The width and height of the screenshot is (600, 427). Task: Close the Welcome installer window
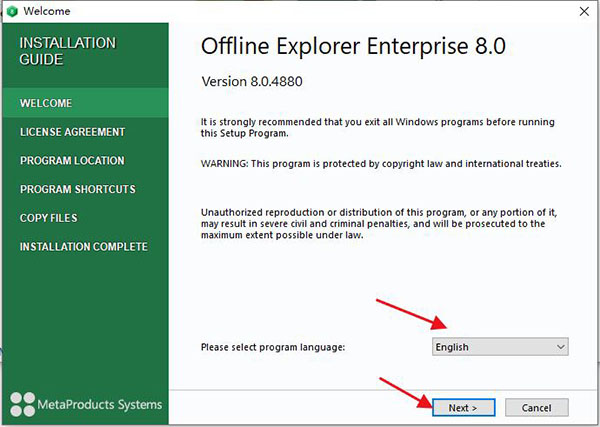pos(584,11)
